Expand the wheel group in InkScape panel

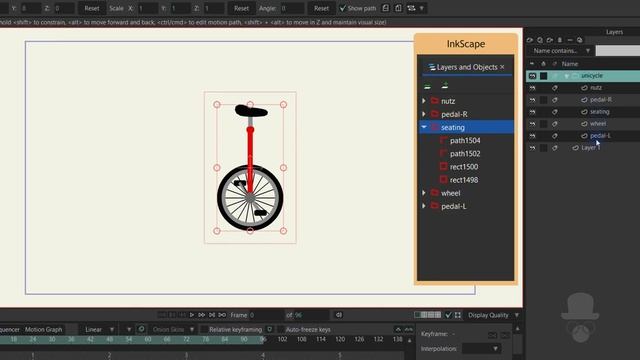click(424, 193)
